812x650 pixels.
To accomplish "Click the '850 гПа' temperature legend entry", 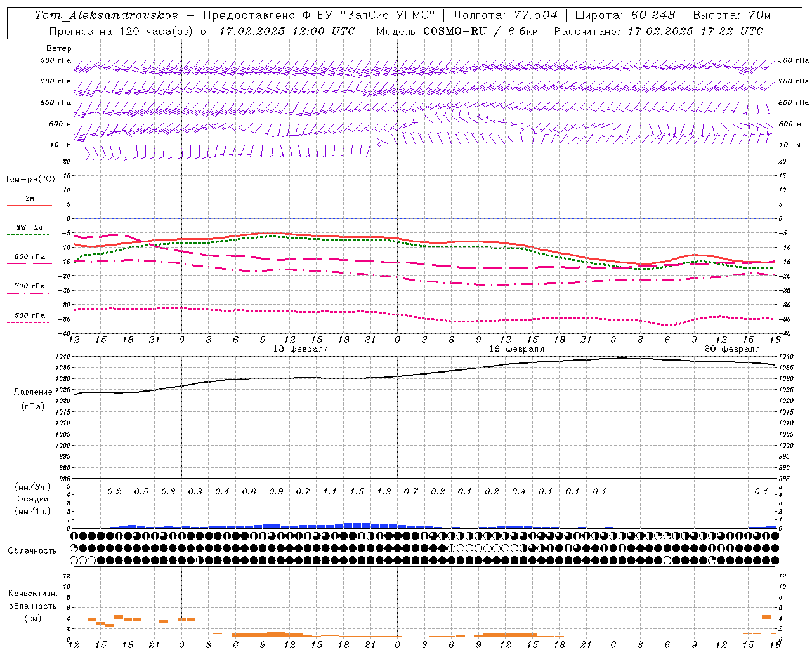I will pyautogui.click(x=30, y=257).
